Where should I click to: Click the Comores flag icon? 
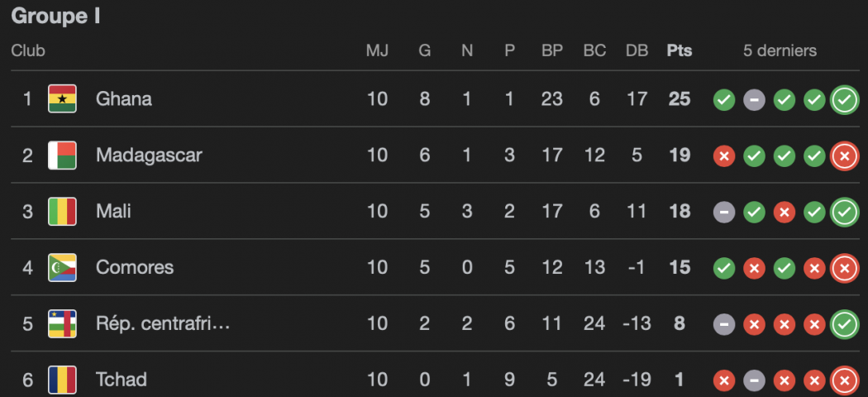click(x=62, y=268)
